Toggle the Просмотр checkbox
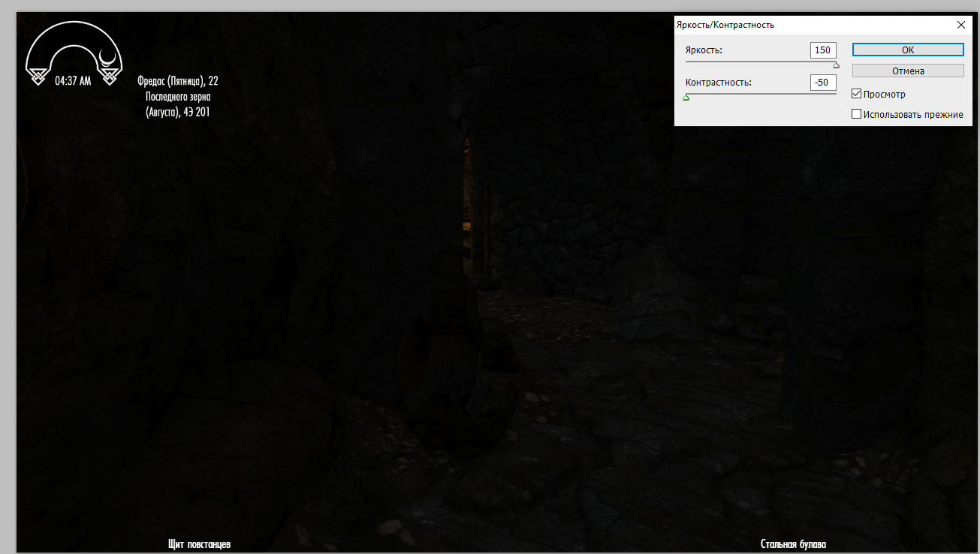The width and height of the screenshot is (980, 554). pyautogui.click(x=856, y=95)
